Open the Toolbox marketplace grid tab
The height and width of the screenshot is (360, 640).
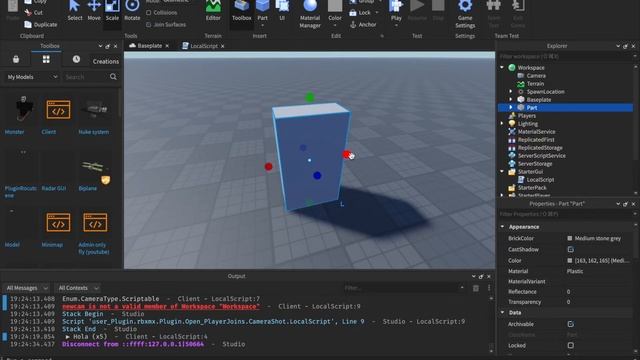[46, 60]
